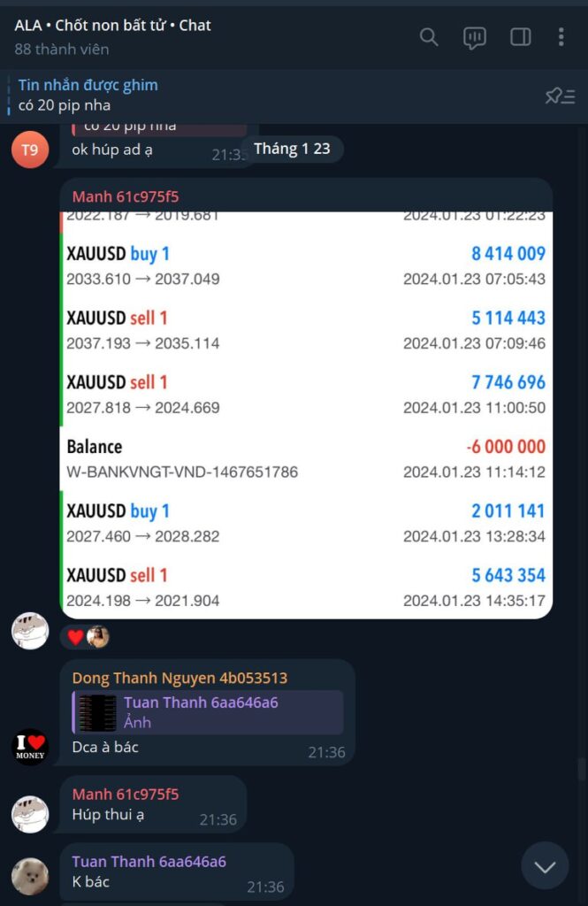Toggle the right sidebar panel icon

click(x=521, y=37)
